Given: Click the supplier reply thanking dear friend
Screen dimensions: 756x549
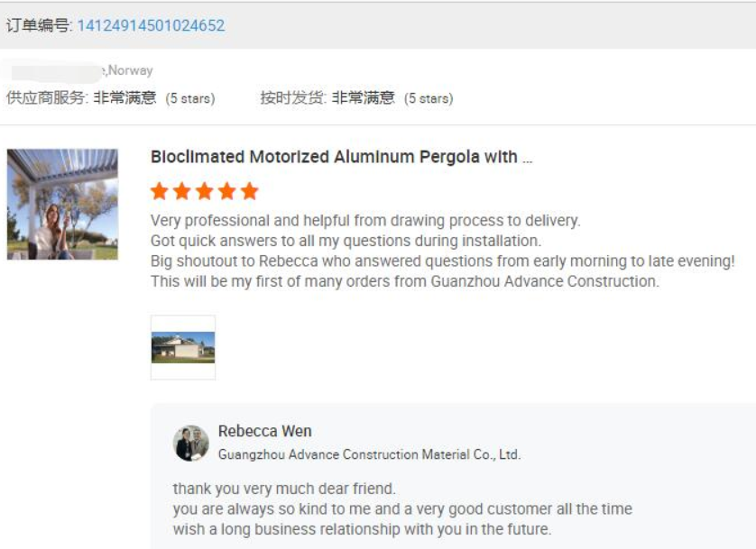Looking at the screenshot, I should point(284,489).
